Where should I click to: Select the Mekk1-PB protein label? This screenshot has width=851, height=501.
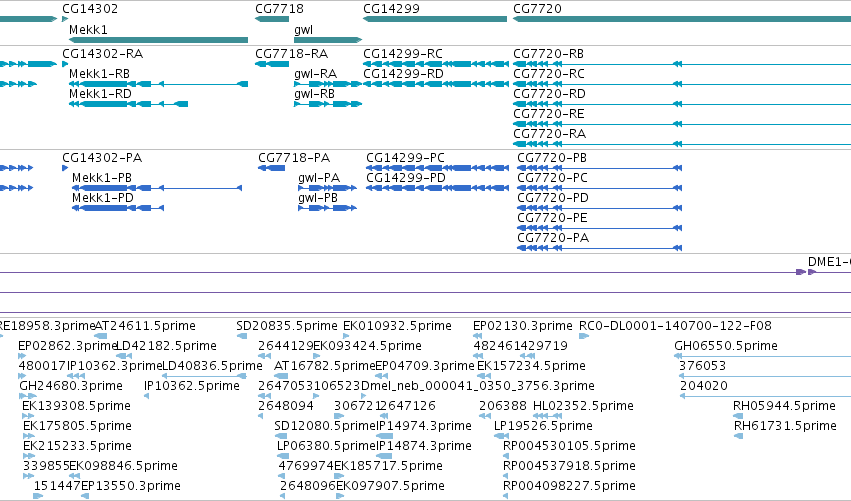102,178
